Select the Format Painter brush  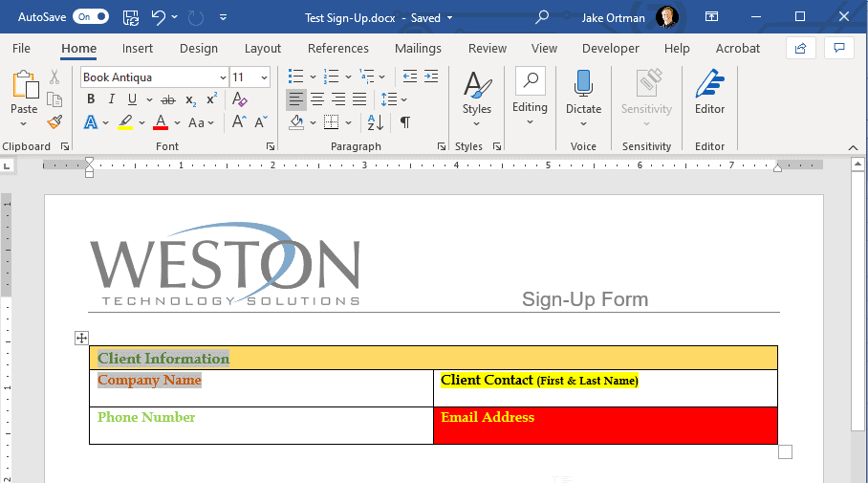54,121
